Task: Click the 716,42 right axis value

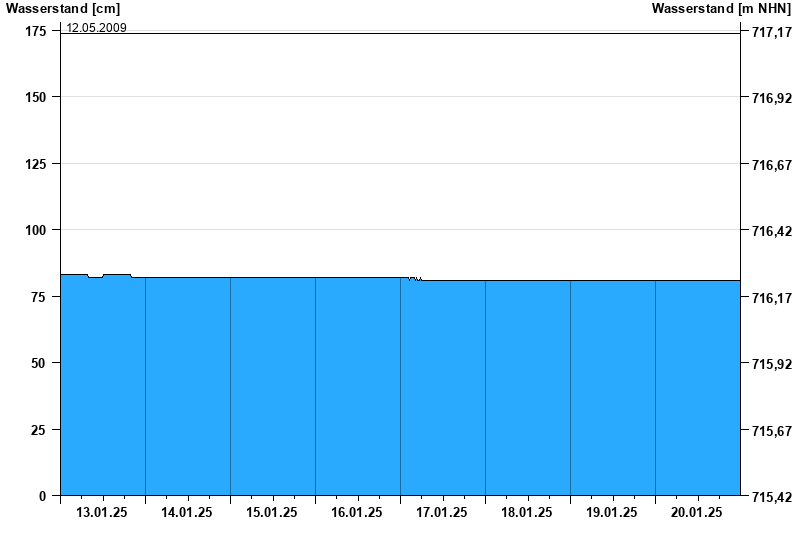Action: pos(771,231)
